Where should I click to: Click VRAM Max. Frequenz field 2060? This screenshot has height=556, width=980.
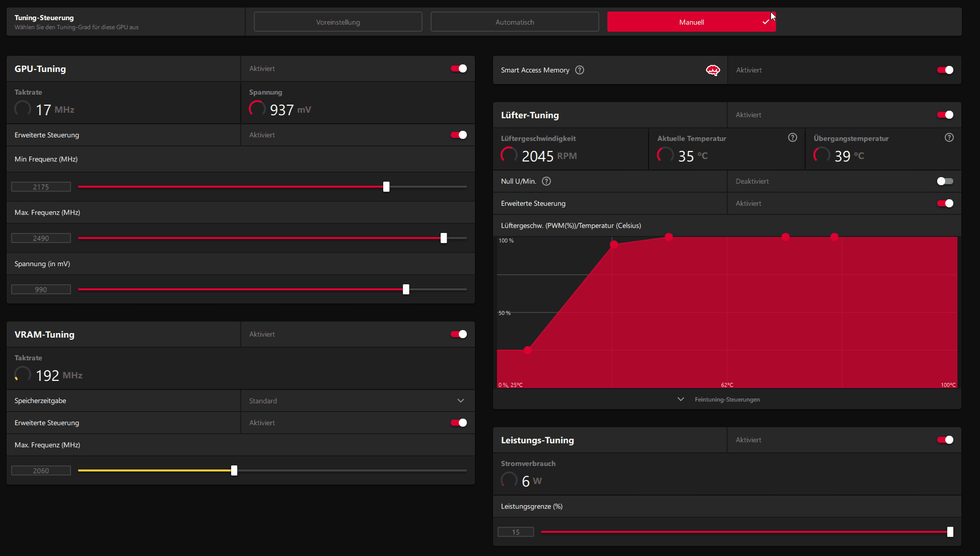[41, 470]
